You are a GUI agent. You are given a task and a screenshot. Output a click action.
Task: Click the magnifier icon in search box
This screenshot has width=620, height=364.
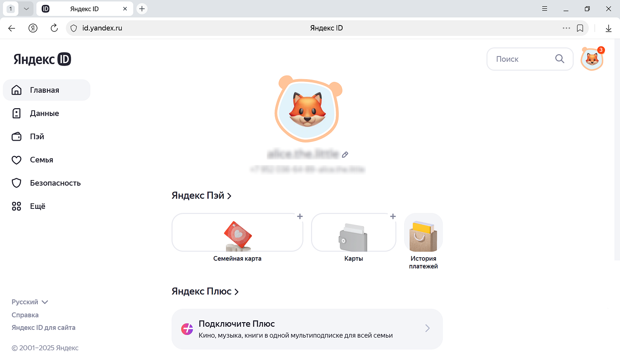pos(559,59)
